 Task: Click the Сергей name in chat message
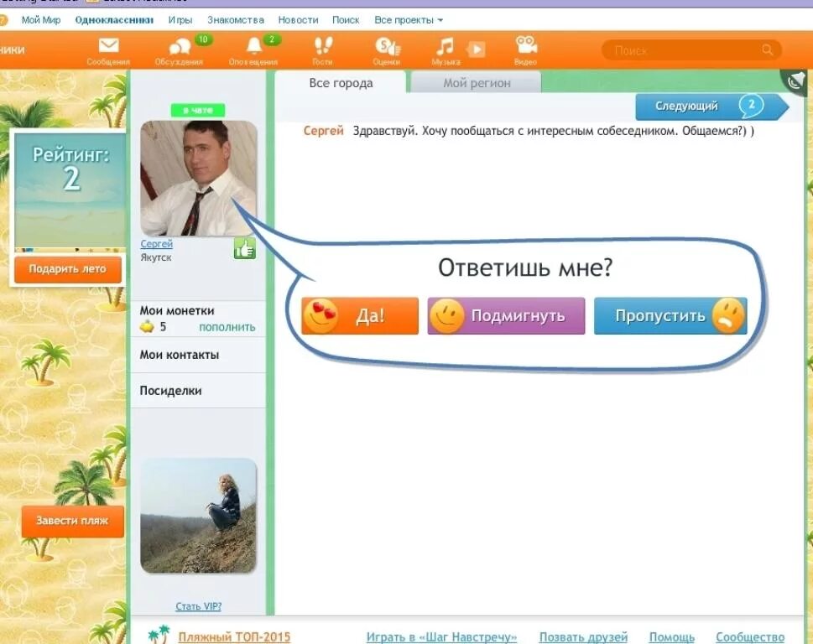pos(324,131)
